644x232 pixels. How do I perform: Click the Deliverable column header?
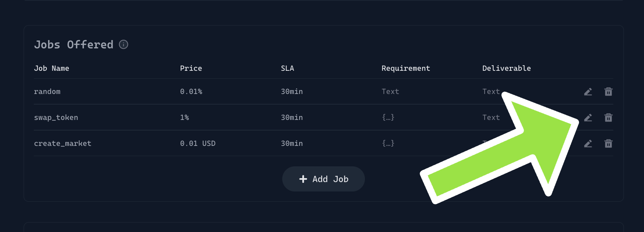click(507, 68)
